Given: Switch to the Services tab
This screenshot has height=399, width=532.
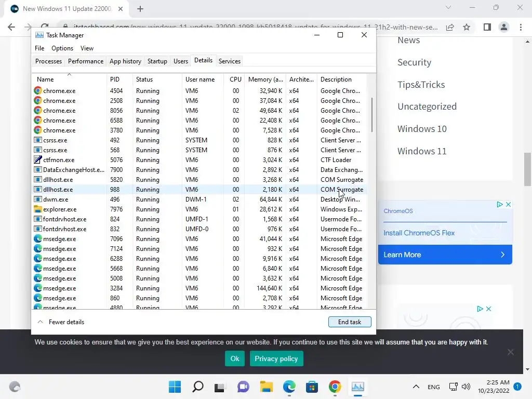Looking at the screenshot, I should pos(229,61).
